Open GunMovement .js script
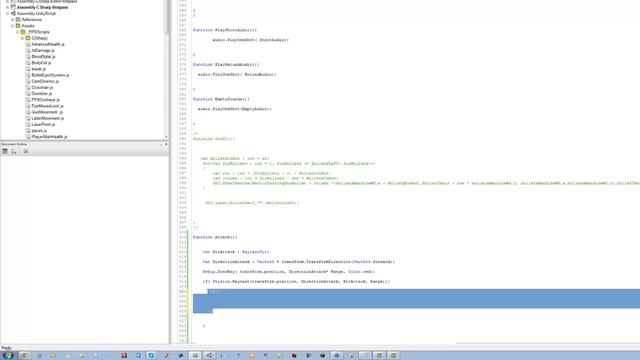The image size is (640, 360). 47,112
